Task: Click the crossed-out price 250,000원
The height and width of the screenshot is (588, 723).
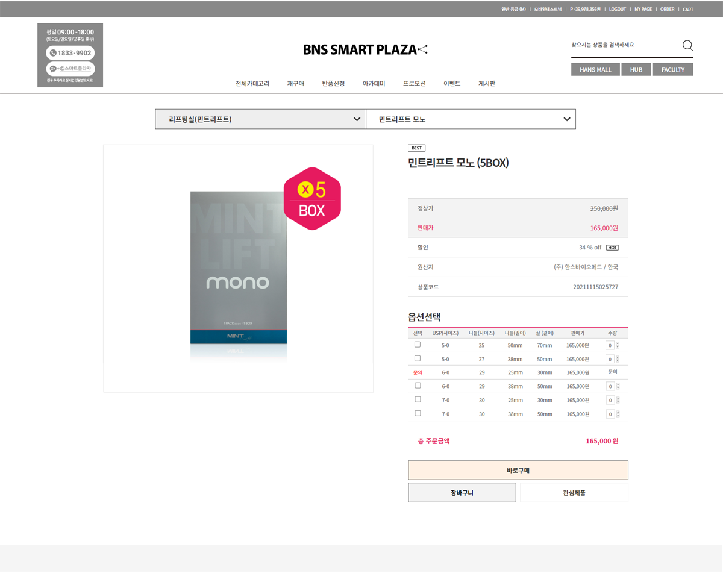Action: pos(604,208)
